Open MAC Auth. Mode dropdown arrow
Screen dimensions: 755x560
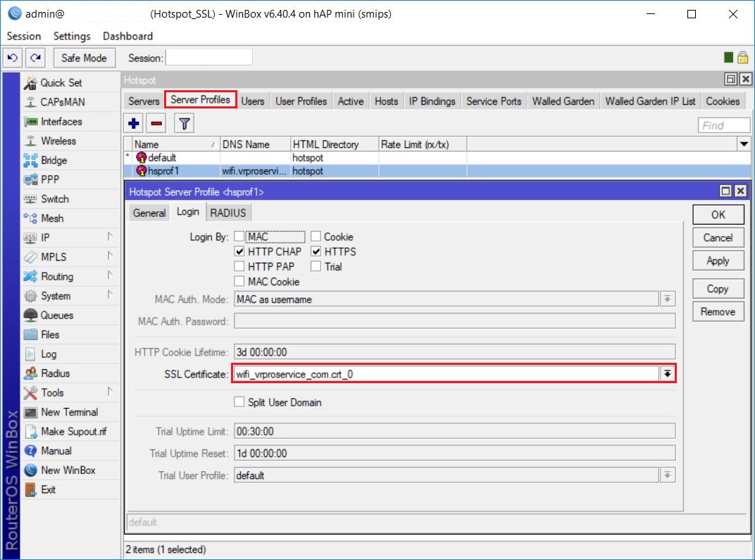pos(668,299)
